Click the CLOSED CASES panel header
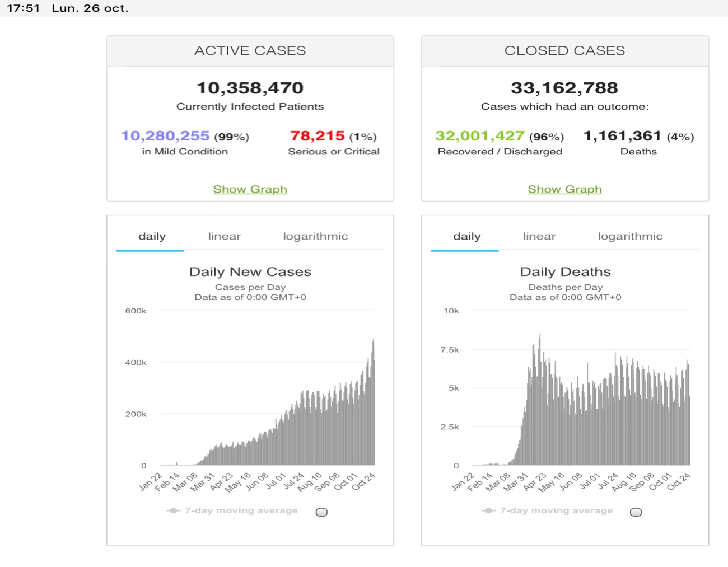Screen dimensions: 728x567 click(564, 50)
